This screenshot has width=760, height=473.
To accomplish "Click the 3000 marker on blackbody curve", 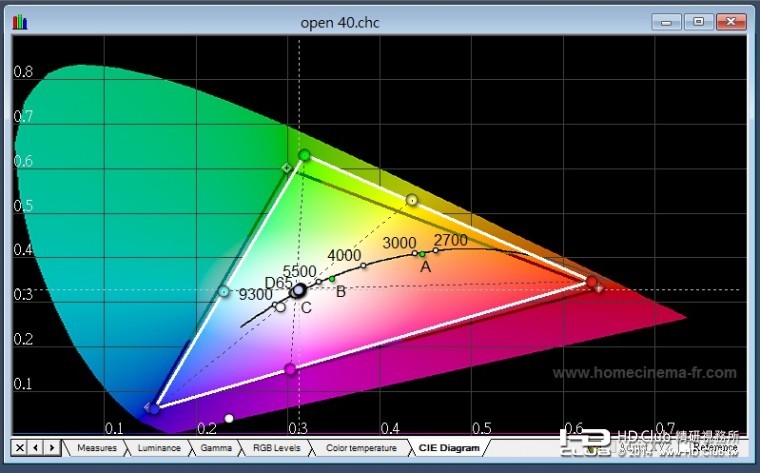I will point(415,253).
